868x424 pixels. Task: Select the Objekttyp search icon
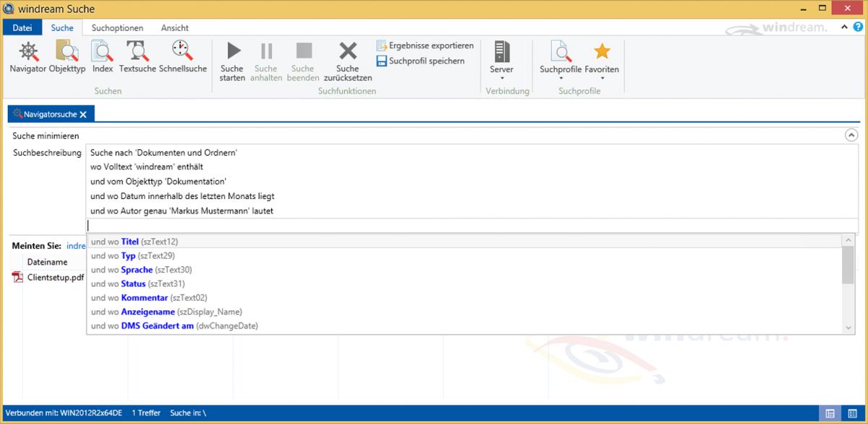pyautogui.click(x=67, y=57)
